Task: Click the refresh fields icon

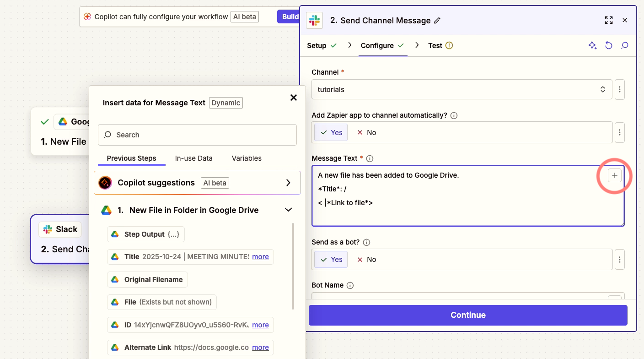Action: pos(609,45)
